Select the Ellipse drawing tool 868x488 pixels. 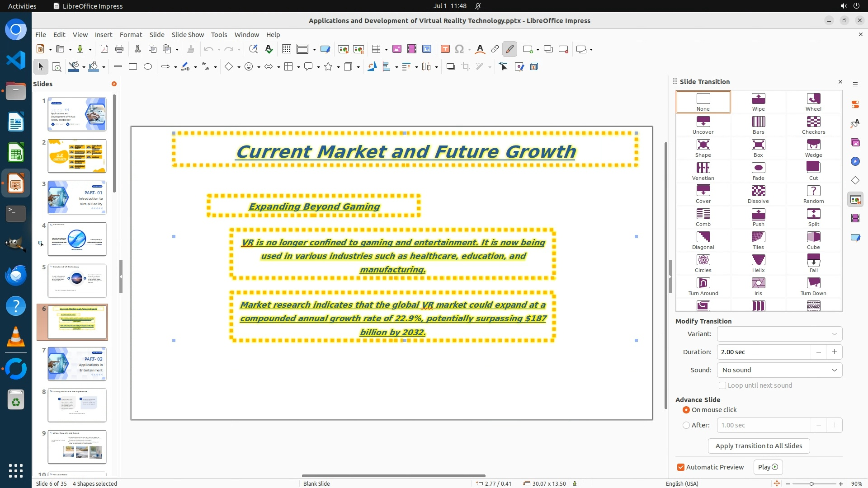coord(148,67)
